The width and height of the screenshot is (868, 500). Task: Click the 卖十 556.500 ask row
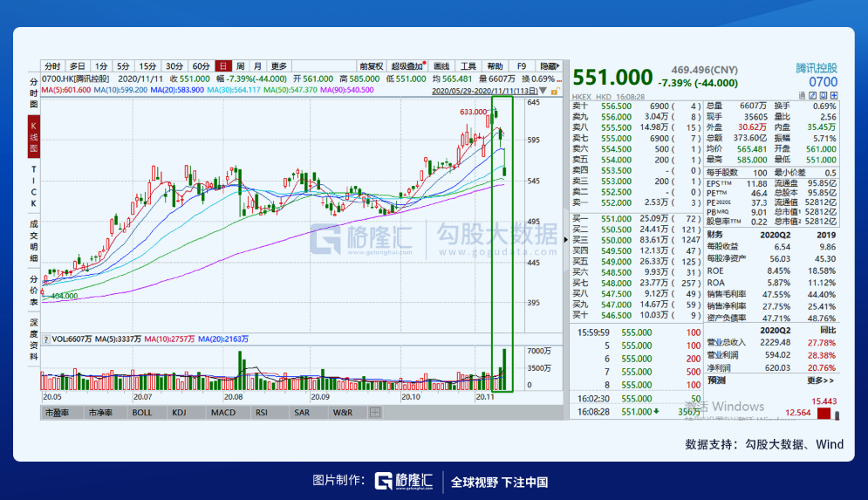[x=636, y=106]
